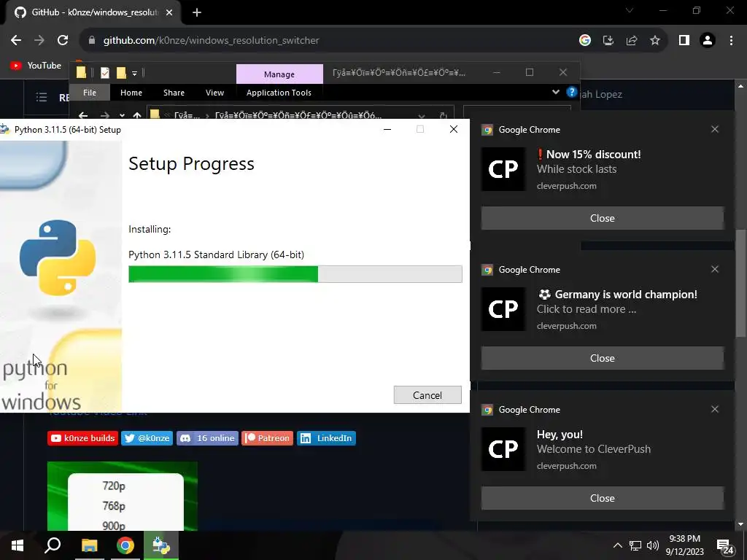Open the k0nze builds YouTube badge
This screenshot has width=747, height=560.
point(82,438)
